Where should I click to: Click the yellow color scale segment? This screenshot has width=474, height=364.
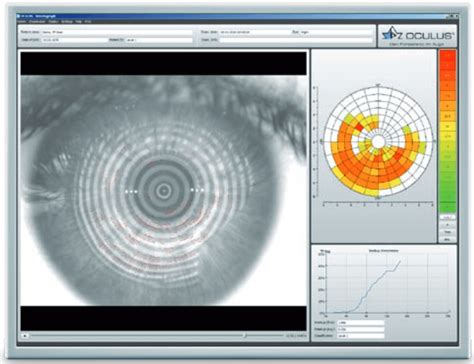point(447,126)
